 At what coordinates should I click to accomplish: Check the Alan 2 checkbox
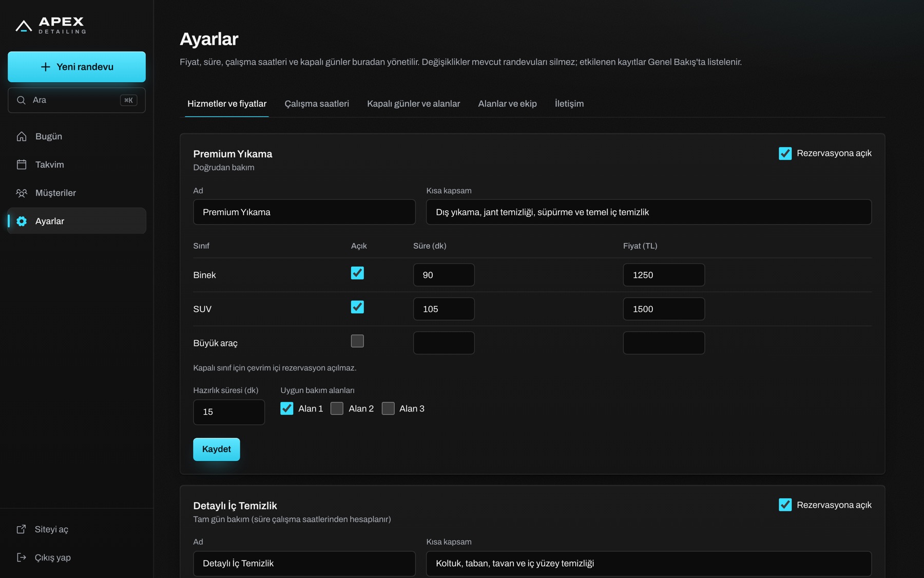337,408
